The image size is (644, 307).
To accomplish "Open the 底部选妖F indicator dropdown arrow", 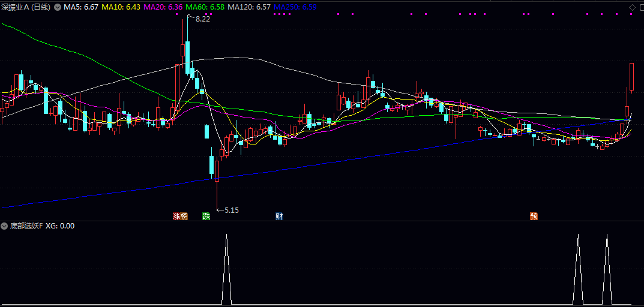I will pyautogui.click(x=5, y=226).
